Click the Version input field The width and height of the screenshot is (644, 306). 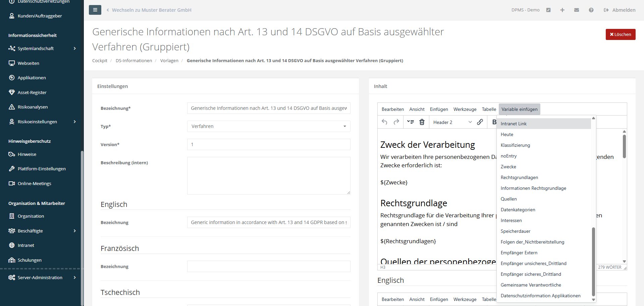[x=268, y=144]
